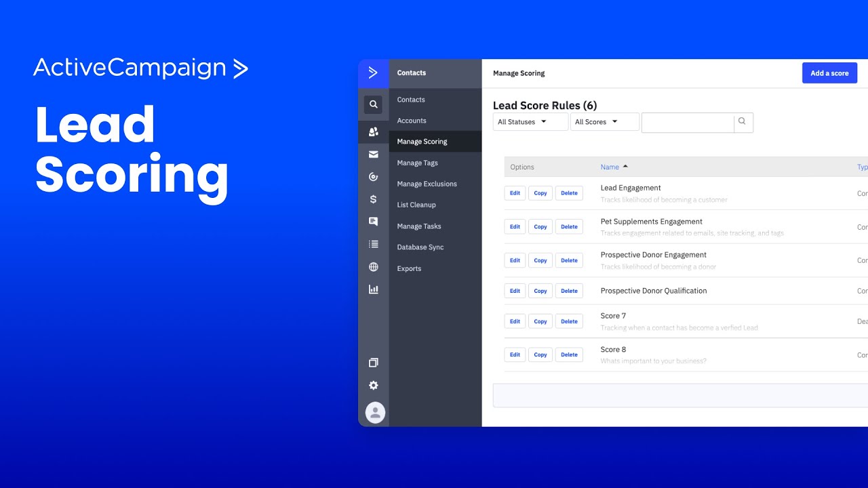
Task: Delete the Pet Supplements Engagement score
Action: [x=569, y=226]
